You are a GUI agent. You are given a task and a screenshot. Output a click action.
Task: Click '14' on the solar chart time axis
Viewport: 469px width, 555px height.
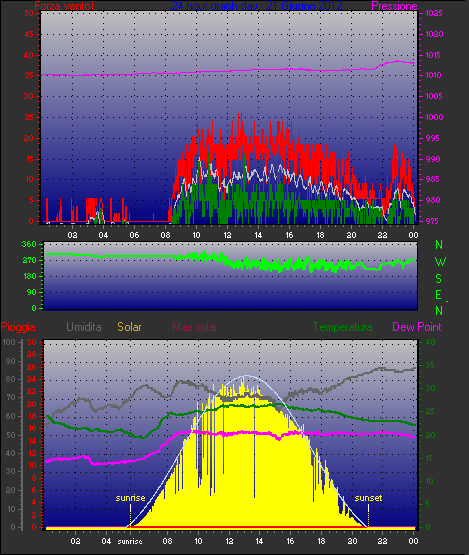(259, 541)
